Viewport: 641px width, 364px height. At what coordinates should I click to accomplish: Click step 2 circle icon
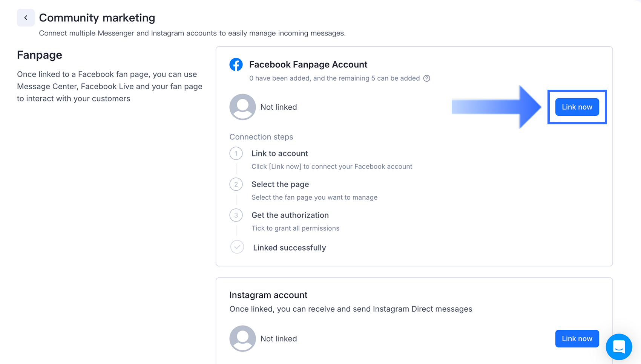(x=236, y=184)
